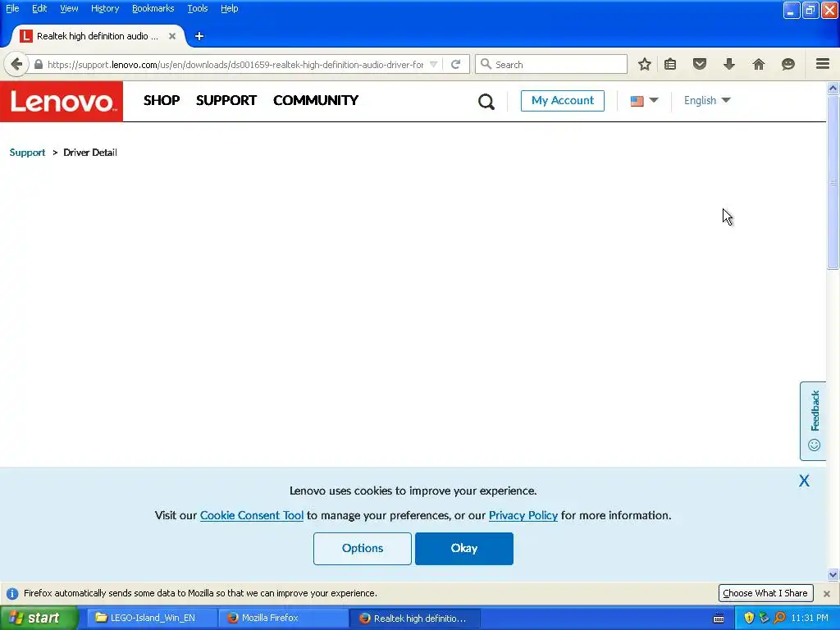Dismiss the Firefox data notification bar

[827, 594]
